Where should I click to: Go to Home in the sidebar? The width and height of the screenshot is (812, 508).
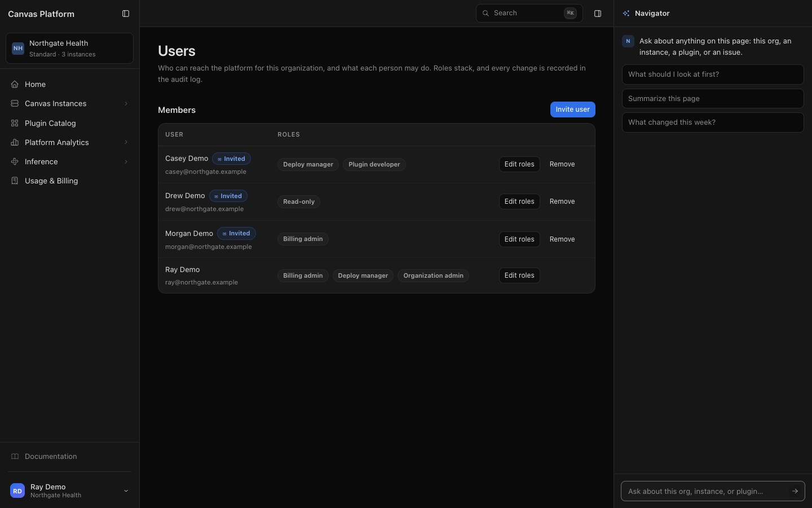(x=69, y=84)
